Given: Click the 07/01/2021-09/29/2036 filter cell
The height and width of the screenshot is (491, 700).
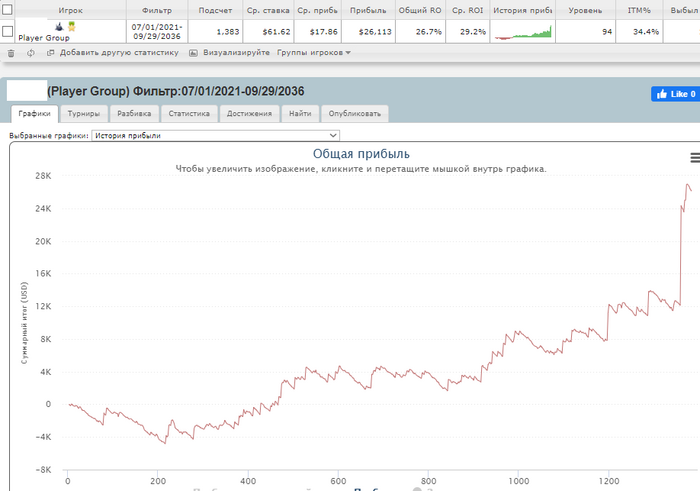Looking at the screenshot, I should pos(157,32).
